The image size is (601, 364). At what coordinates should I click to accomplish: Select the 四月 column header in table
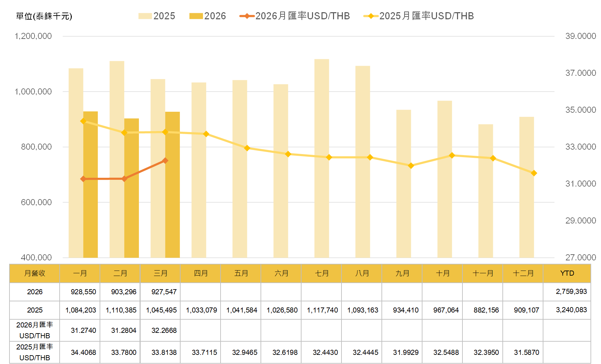coord(201,273)
